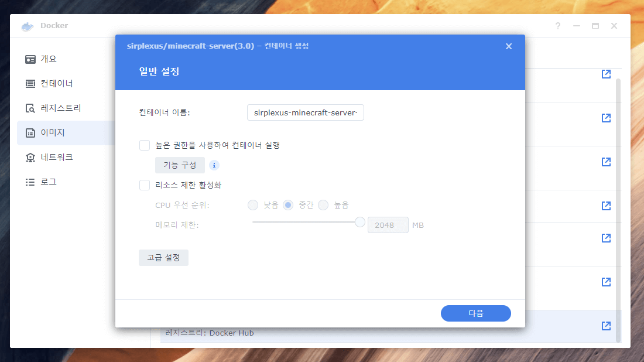Open external link icon of the sixth image row
The image size is (644, 362).
(x=606, y=282)
